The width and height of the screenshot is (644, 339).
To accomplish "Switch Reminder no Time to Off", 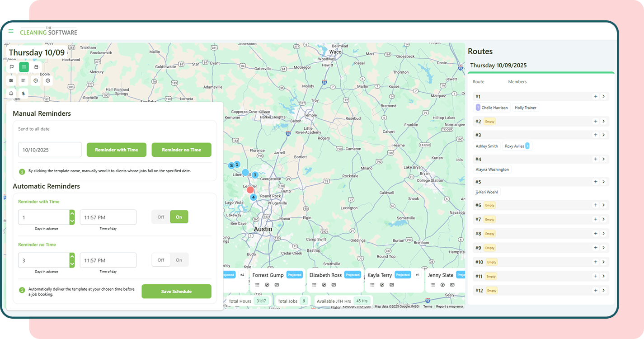I will click(x=161, y=260).
